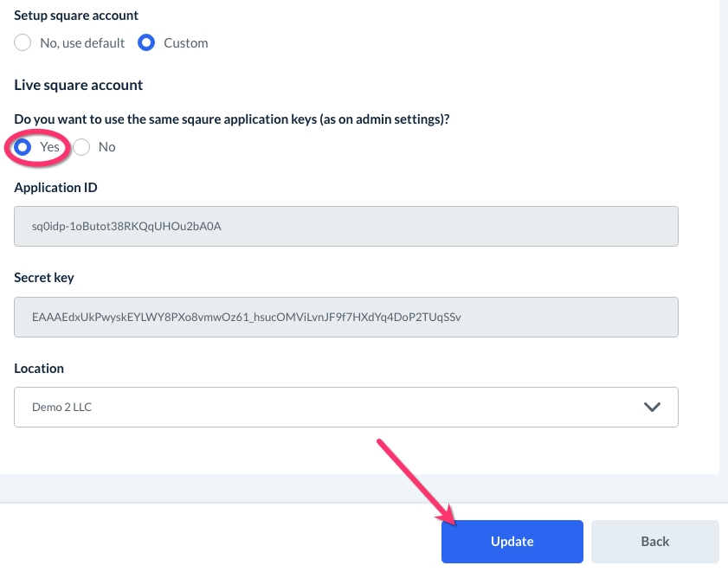Screen dimensions: 728x572
Task: Choose the Custom setup radio option
Action: point(147,42)
